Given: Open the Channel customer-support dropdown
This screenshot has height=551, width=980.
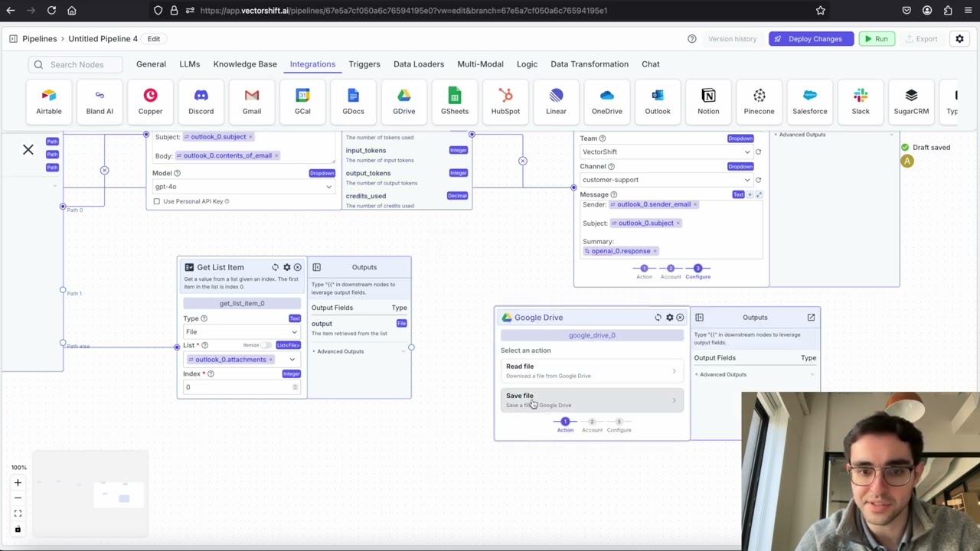Looking at the screenshot, I should [665, 180].
